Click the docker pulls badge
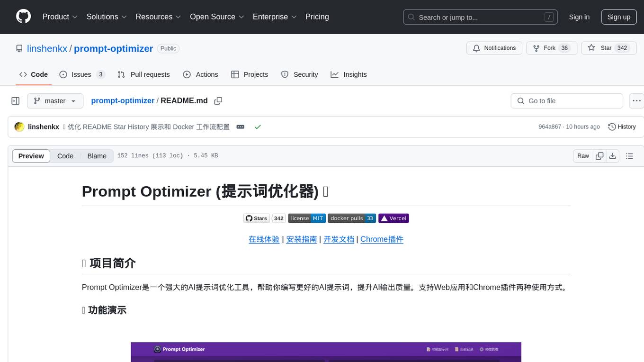644x362 pixels. 352,218
